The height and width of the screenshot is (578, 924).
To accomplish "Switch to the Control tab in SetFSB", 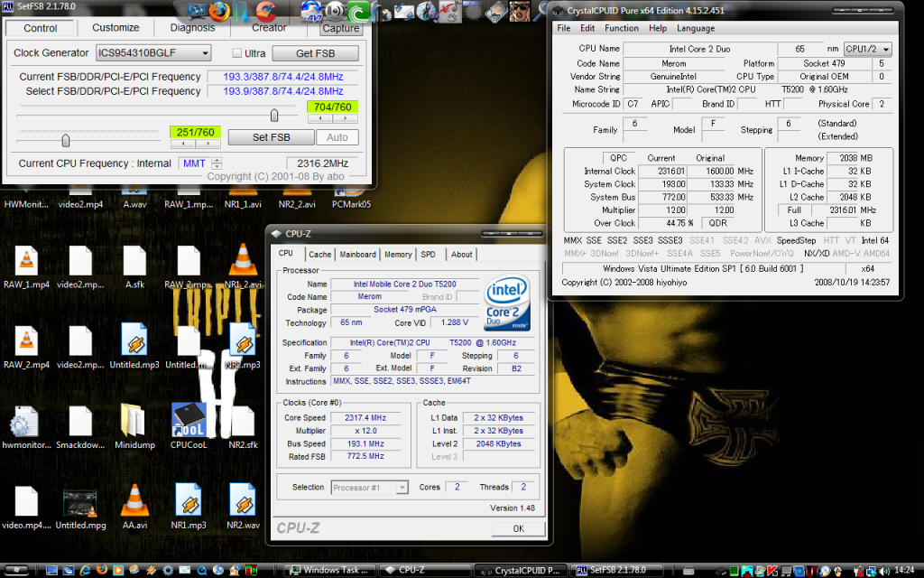I will (40, 28).
